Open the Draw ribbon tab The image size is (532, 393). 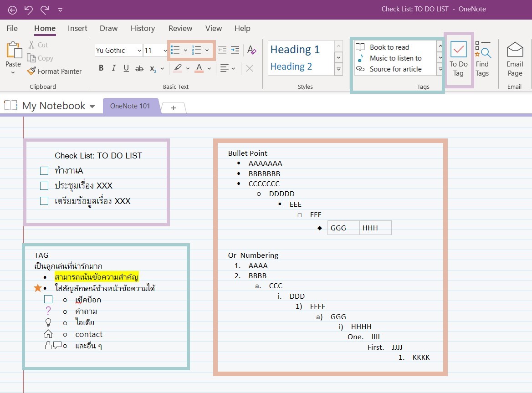(108, 28)
